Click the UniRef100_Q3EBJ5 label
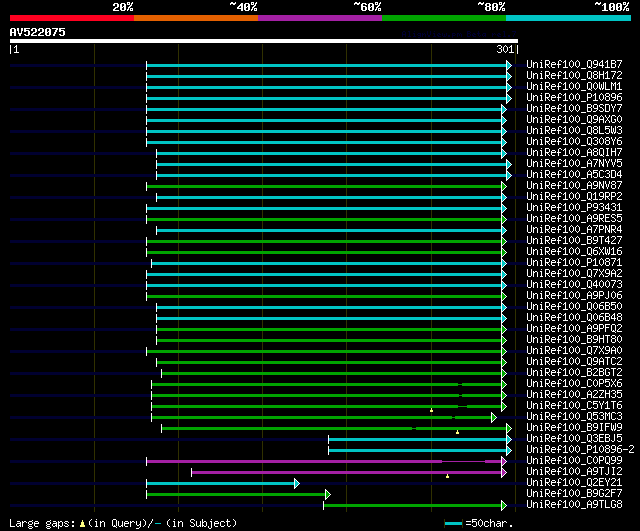Viewport: 640px width, 531px height. [574, 439]
